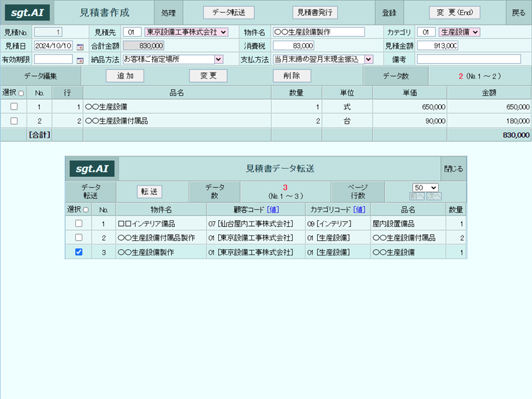Toggle the select-all checkbox in the 見積 table header

[x=21, y=93]
